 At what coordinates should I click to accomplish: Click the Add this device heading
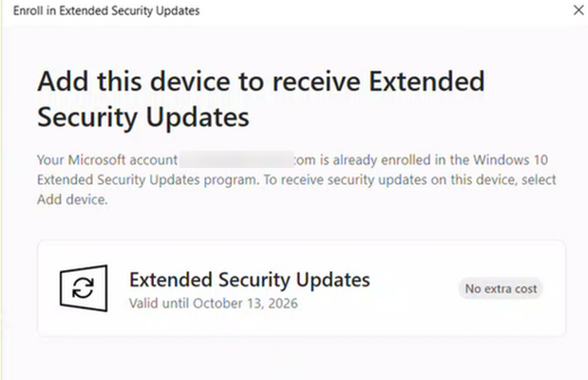(x=261, y=81)
